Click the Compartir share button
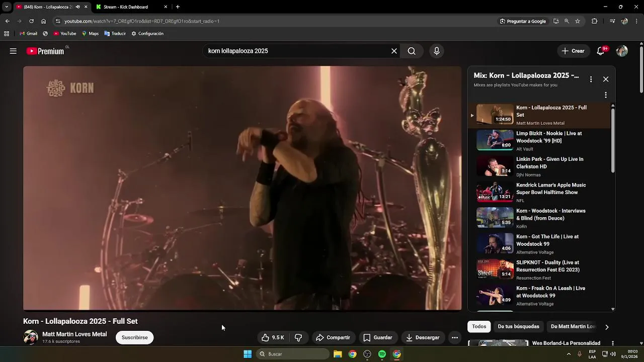Screen dimensions: 644x362 tap(333, 337)
